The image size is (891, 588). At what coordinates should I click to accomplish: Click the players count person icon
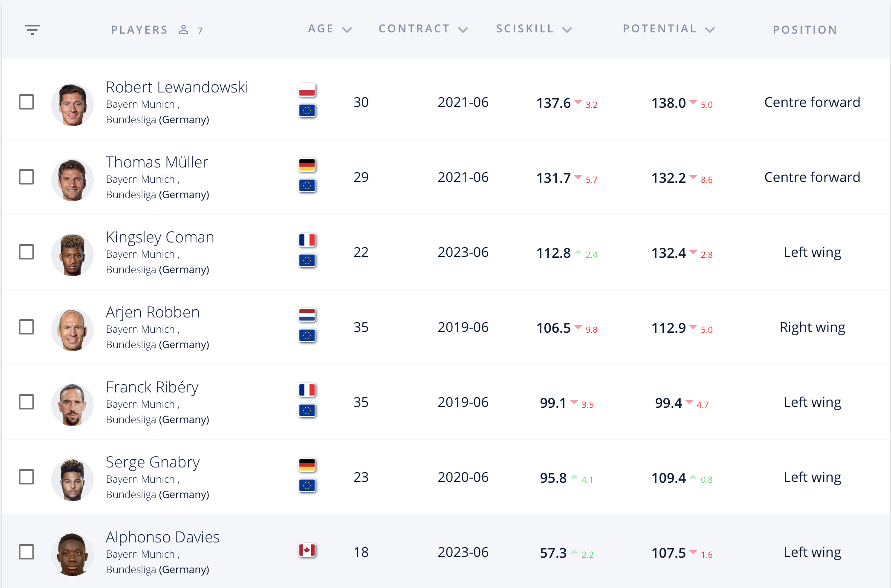coord(184,29)
